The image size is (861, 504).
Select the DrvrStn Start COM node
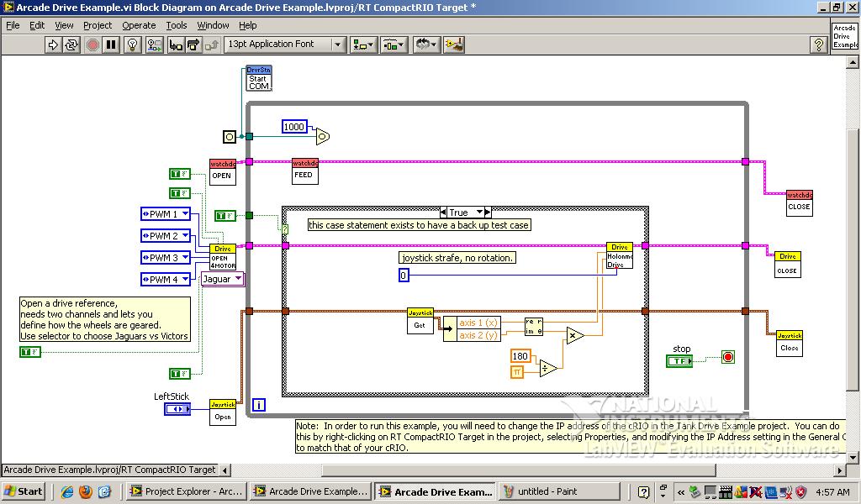[259, 78]
